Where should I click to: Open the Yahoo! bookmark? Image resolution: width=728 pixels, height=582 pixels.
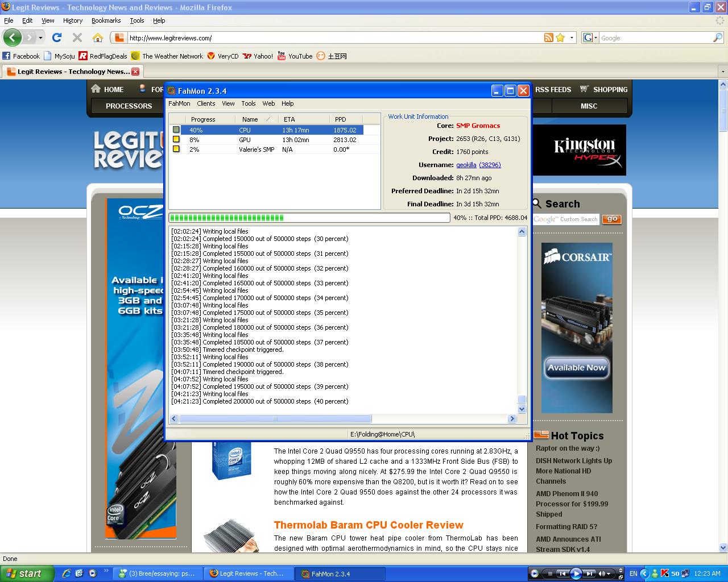coord(258,56)
